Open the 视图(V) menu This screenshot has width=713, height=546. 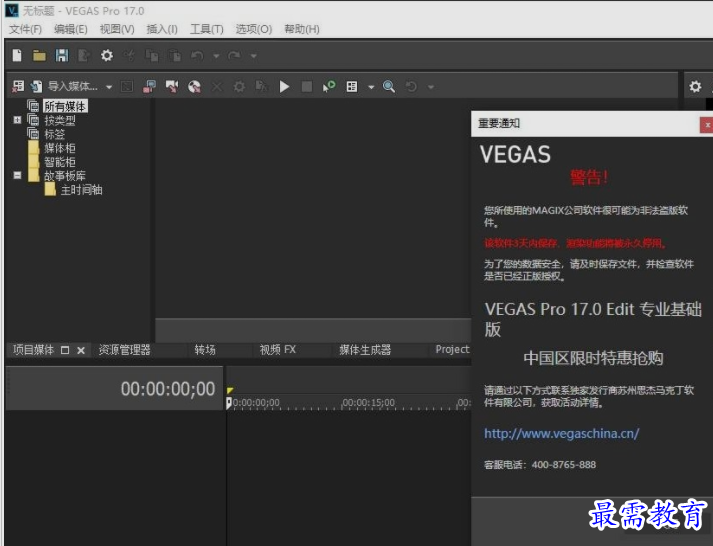click(117, 29)
